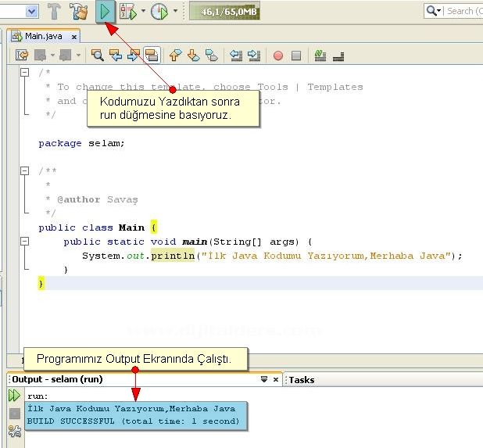Open the configuration combo box dropdown
This screenshot has height=448, width=483.
tap(32, 12)
